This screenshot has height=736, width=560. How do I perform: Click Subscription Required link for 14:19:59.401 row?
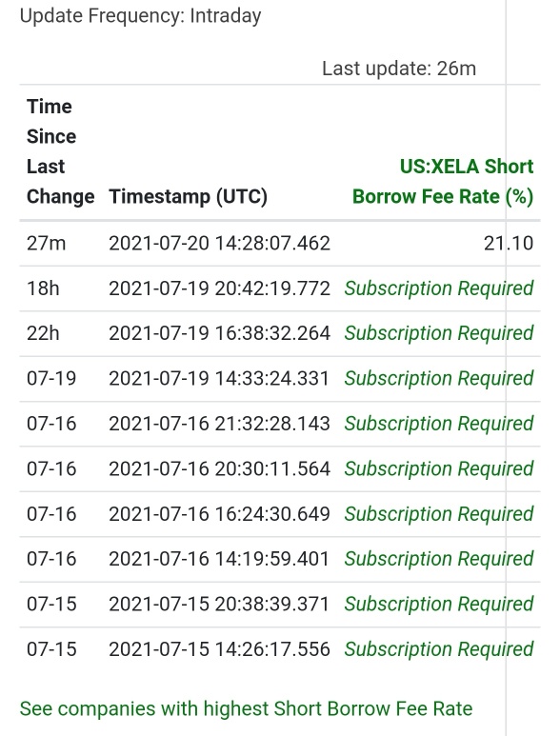[439, 559]
